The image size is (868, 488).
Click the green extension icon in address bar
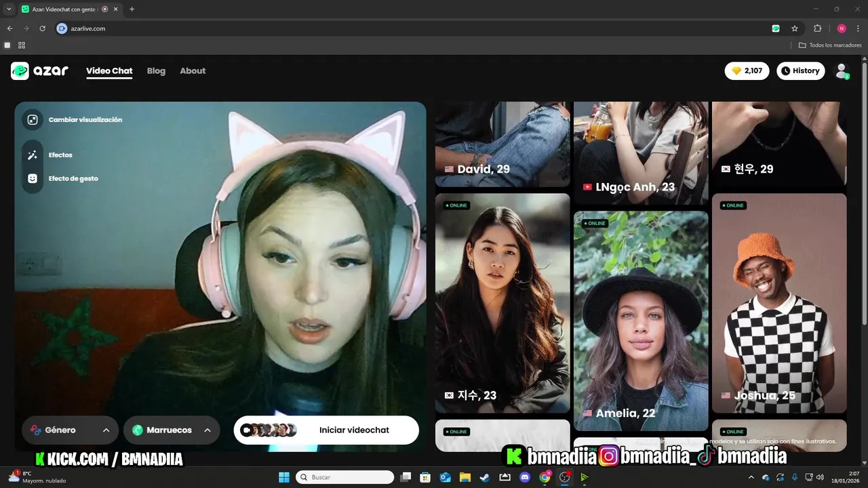(776, 28)
